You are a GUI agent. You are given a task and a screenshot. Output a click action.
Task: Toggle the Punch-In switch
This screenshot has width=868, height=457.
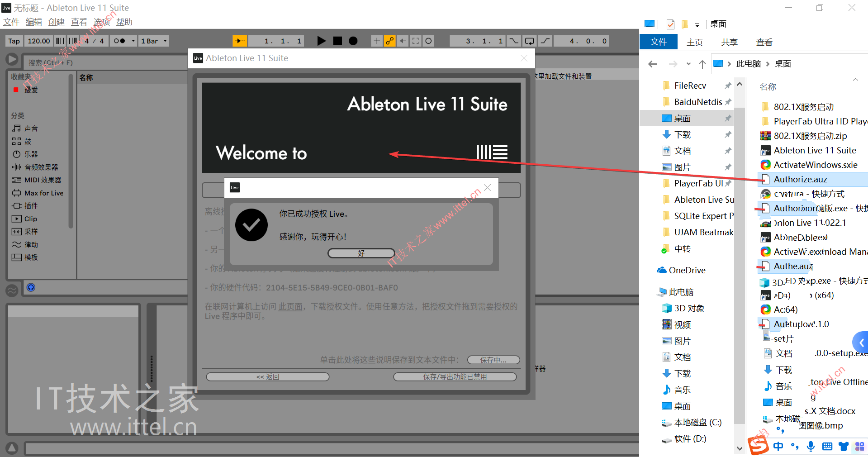pyautogui.click(x=514, y=41)
